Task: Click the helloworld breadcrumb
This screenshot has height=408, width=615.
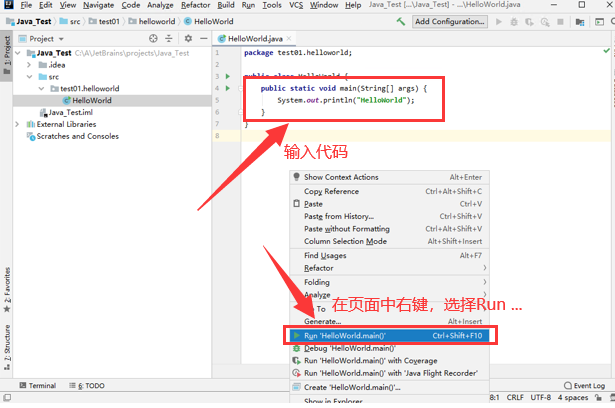Action: pos(152,22)
